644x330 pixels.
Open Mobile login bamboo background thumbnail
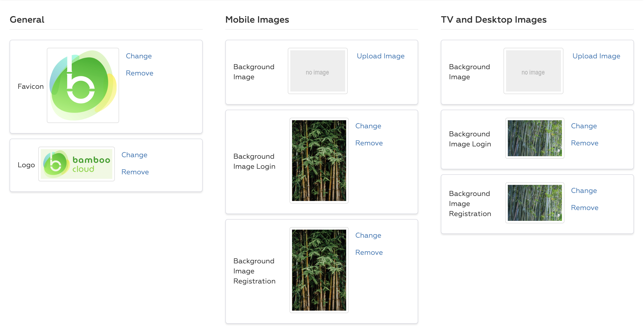pos(319,160)
